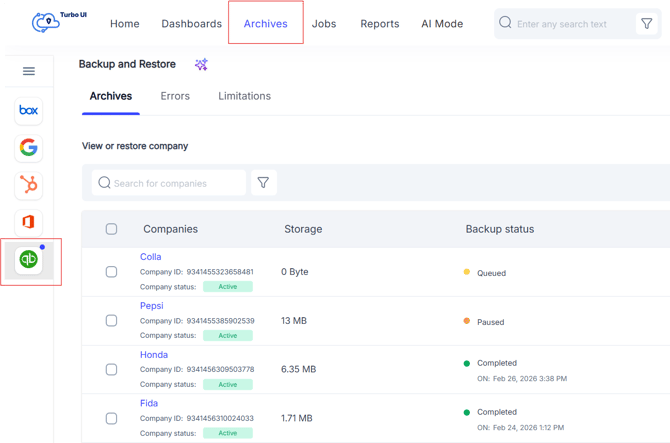Viewport: 670px width, 443px height.
Task: Open the Limitations tab
Action: pos(244,96)
